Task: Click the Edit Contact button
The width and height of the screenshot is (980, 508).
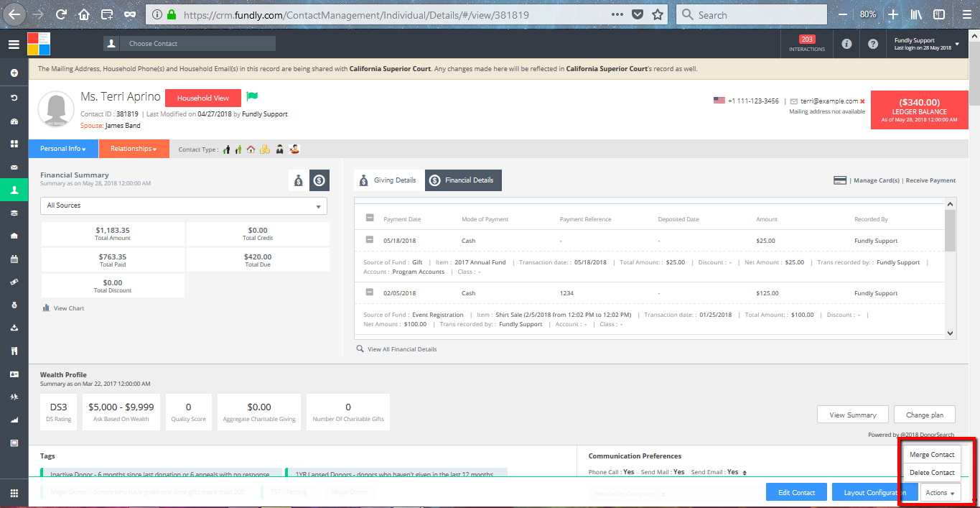Action: coord(797,492)
